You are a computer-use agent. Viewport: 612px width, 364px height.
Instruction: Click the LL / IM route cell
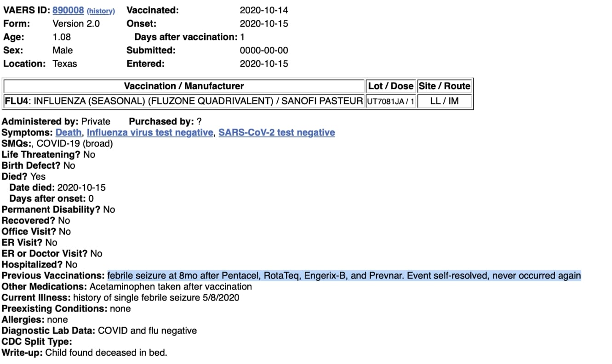(445, 101)
